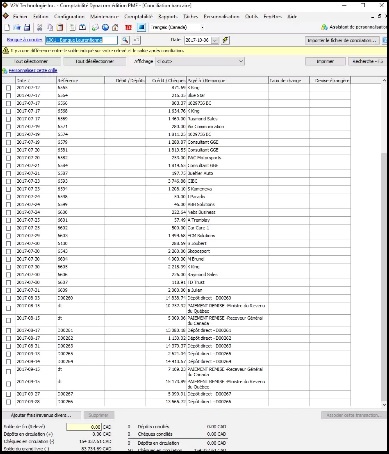Click the red calendar toolbar icon
Image resolution: width=389 pixels, height=454 pixels.
[x=128, y=27]
